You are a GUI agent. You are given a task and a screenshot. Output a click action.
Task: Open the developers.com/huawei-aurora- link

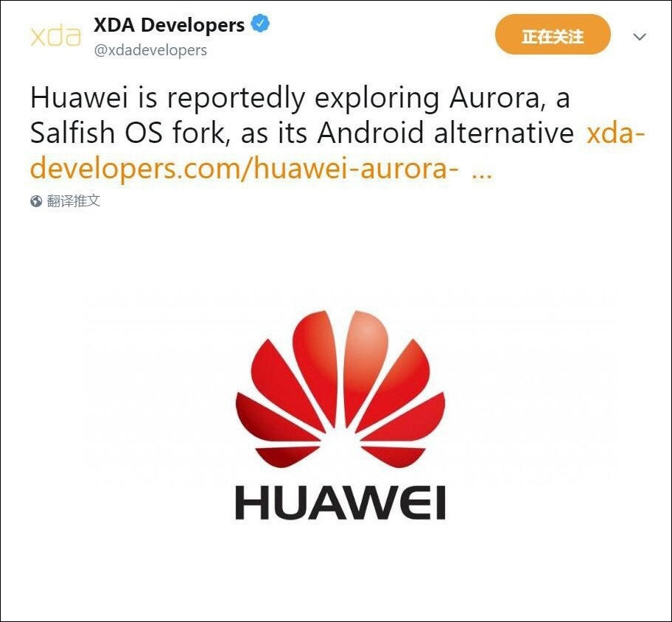click(244, 169)
